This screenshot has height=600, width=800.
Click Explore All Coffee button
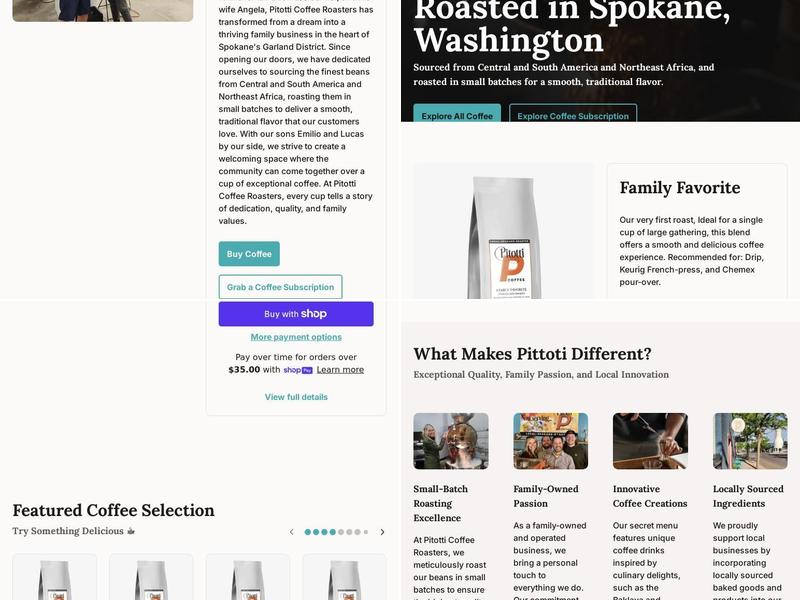tap(457, 113)
